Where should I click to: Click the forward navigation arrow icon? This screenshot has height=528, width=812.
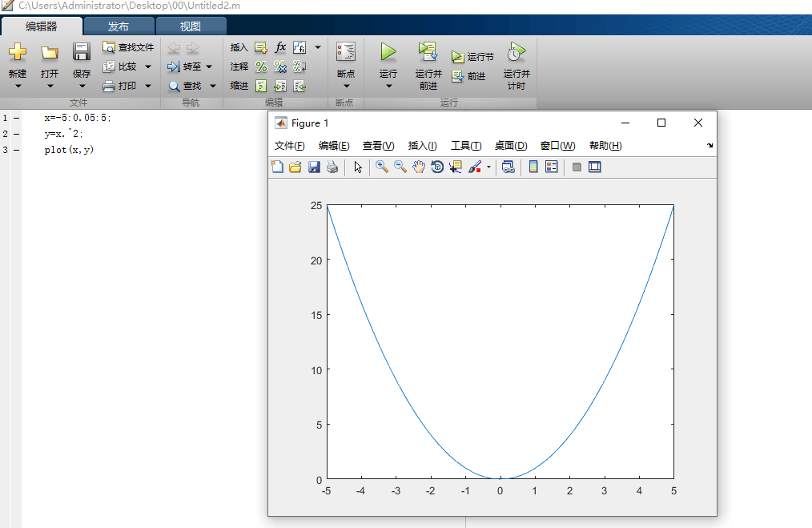pyautogui.click(x=193, y=47)
